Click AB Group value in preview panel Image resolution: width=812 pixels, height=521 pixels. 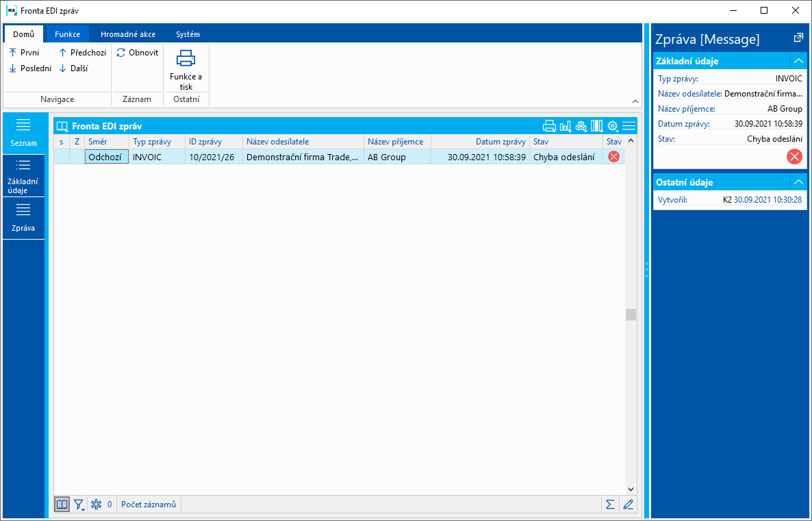click(x=785, y=109)
